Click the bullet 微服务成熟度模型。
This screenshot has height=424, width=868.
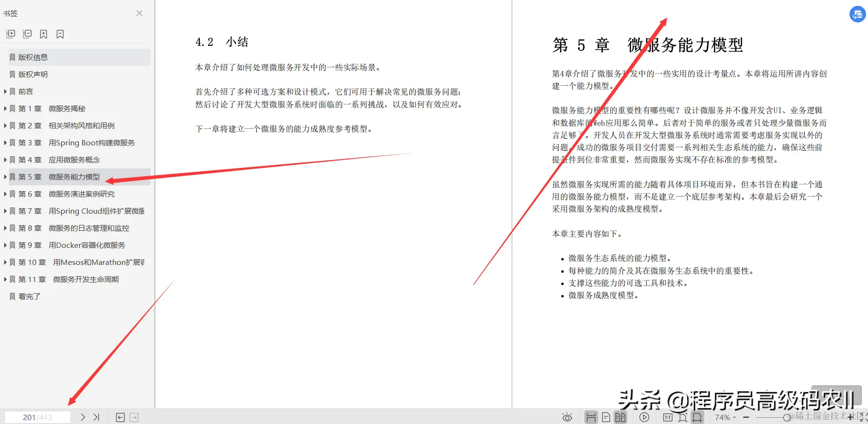point(603,295)
